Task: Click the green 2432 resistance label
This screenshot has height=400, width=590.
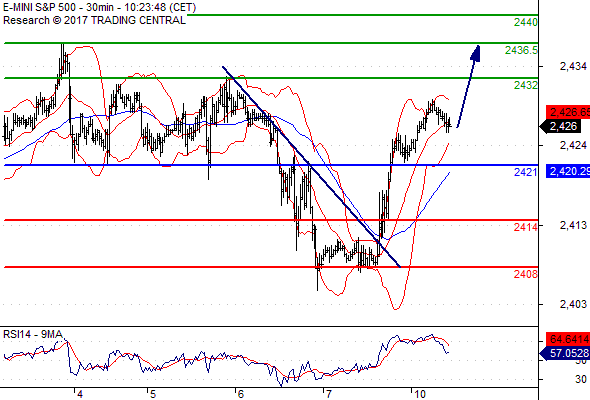Action: pyautogui.click(x=526, y=85)
